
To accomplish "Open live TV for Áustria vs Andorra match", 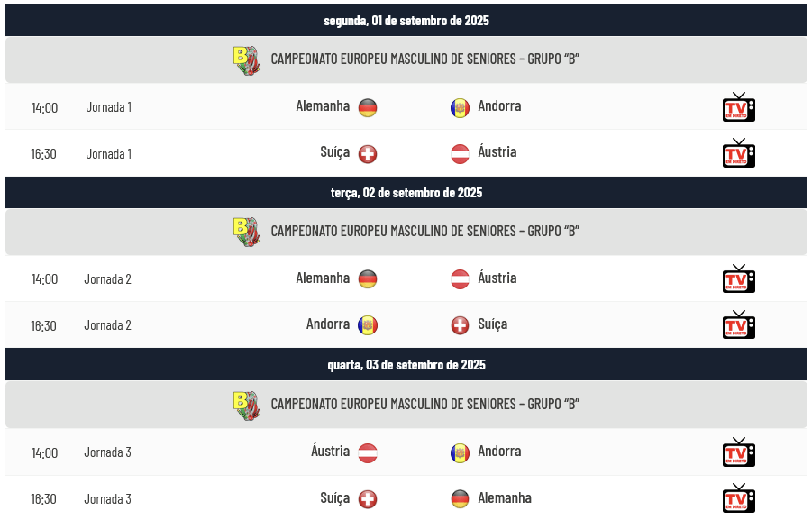I will point(738,452).
